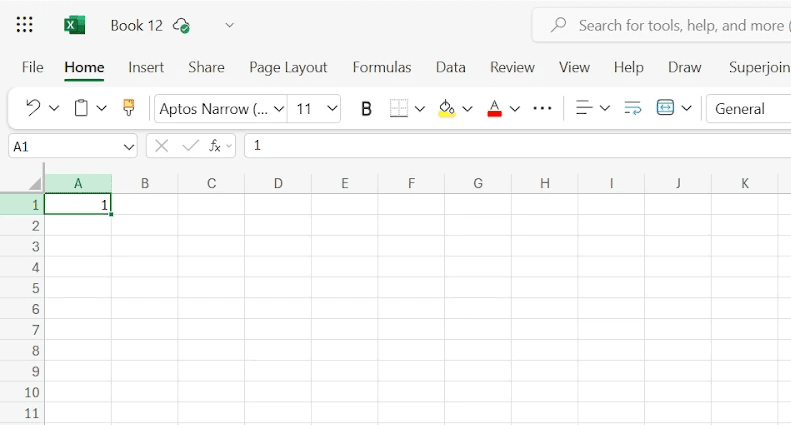
Task: Open more ribbon options ellipsis
Action: coord(542,108)
